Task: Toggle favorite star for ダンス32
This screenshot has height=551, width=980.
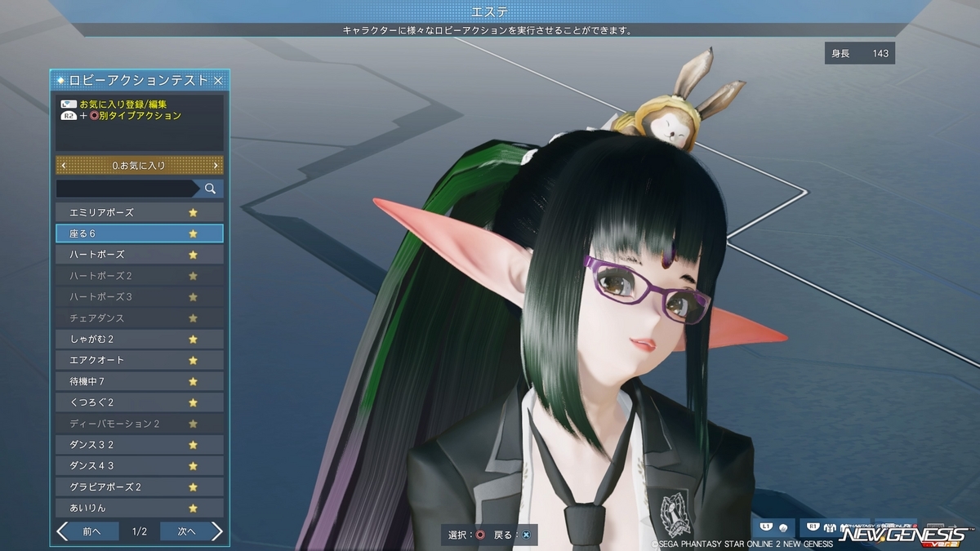Action: (x=194, y=445)
